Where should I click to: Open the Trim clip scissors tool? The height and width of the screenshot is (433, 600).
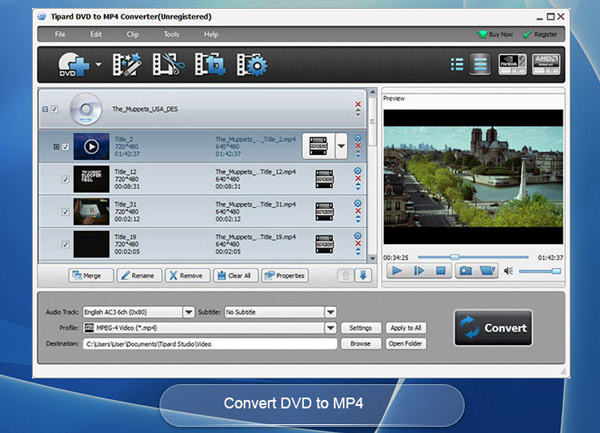click(168, 64)
